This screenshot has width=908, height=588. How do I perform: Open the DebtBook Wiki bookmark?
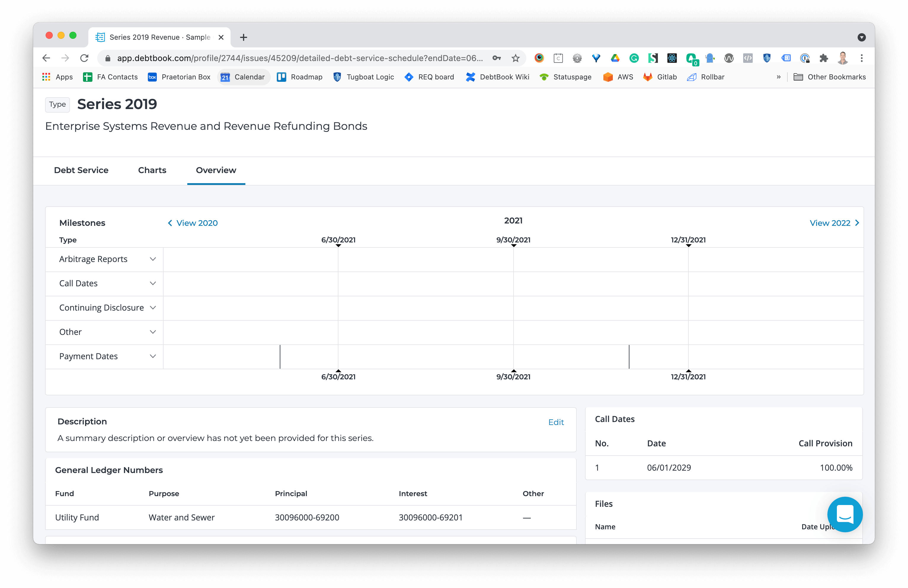pyautogui.click(x=498, y=77)
